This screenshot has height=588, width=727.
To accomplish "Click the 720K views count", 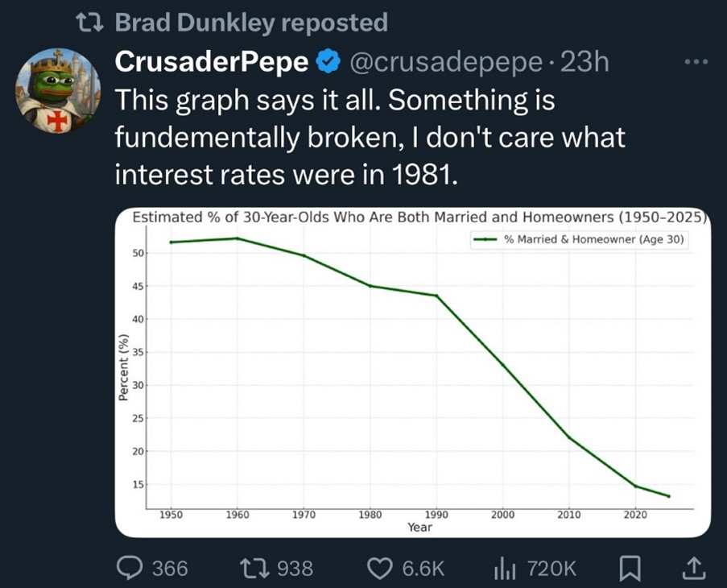I will point(551,569).
